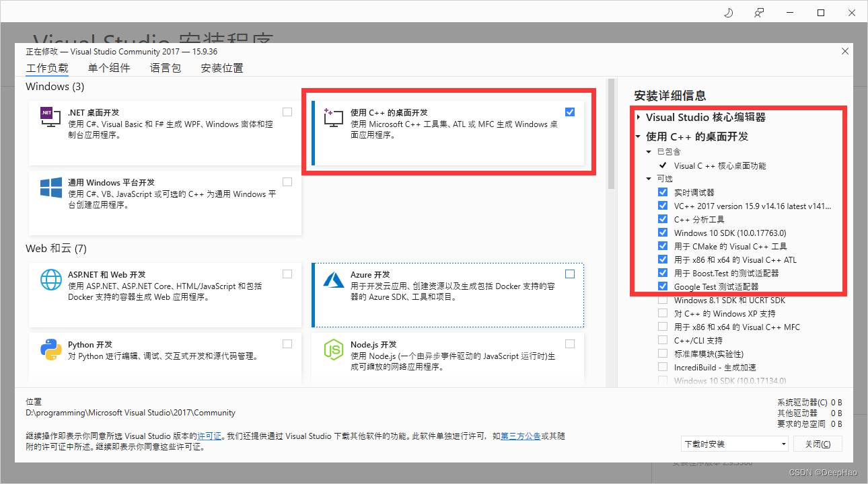The width and height of the screenshot is (868, 484).
Task: Enable the ASP.NET 和 Web 开发 checkbox
Action: pyautogui.click(x=287, y=274)
